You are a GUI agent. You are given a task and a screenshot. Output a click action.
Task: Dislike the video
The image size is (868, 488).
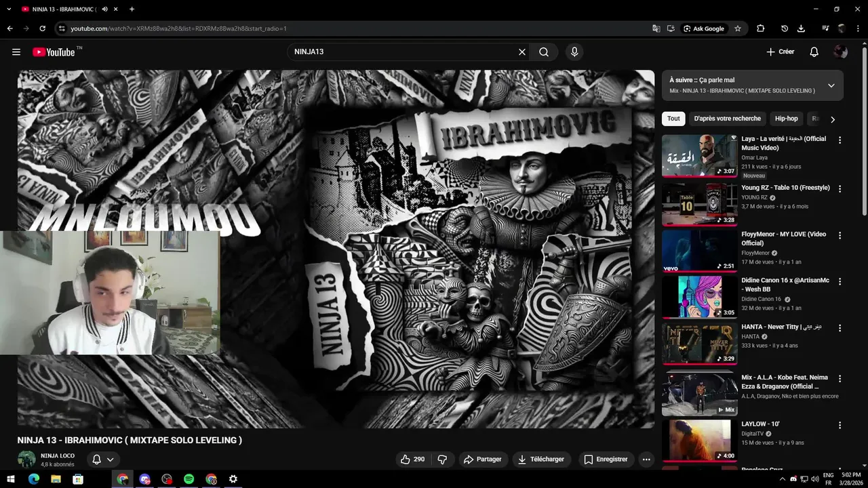pos(442,460)
